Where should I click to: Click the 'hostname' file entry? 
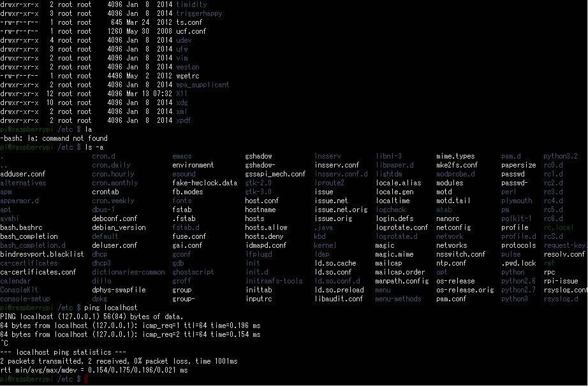[260, 210]
